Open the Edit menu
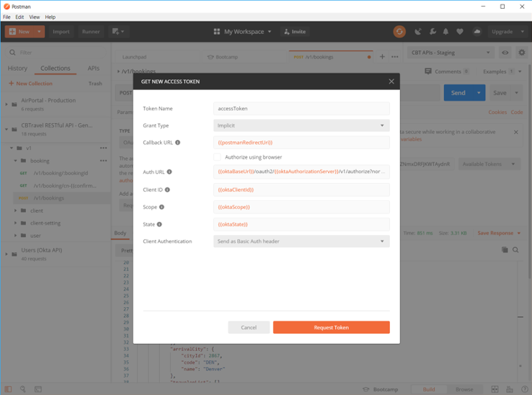This screenshot has width=532, height=395. tap(19, 17)
